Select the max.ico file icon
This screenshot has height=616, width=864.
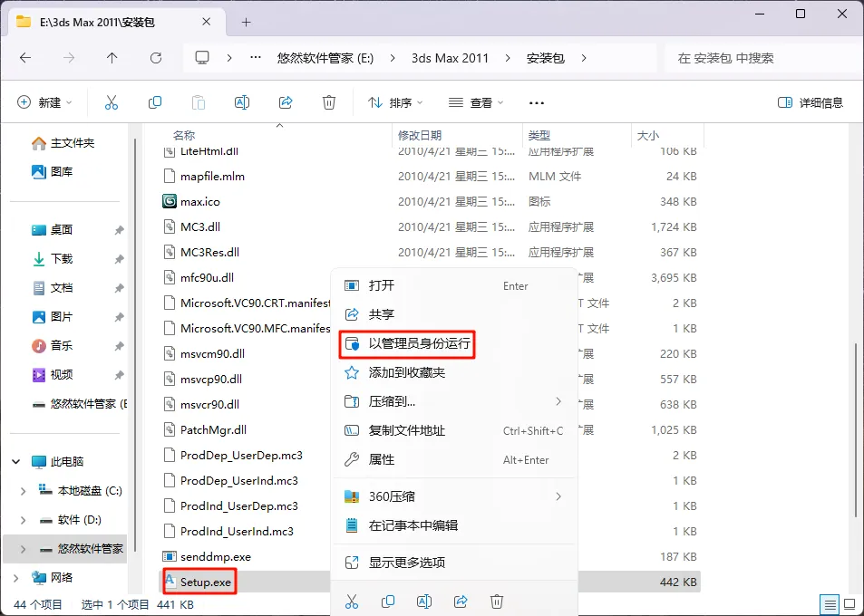tap(170, 201)
